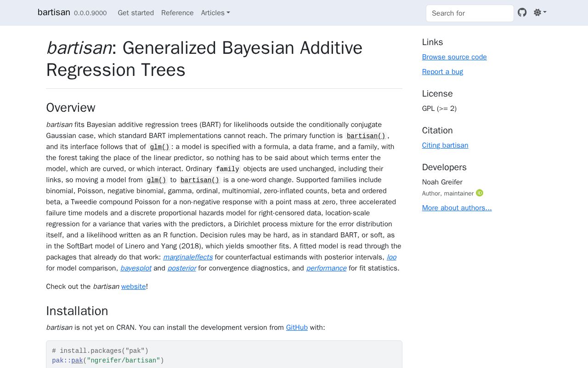
Task: Open glm() link before 'to bartisan()'
Action: coord(156,180)
